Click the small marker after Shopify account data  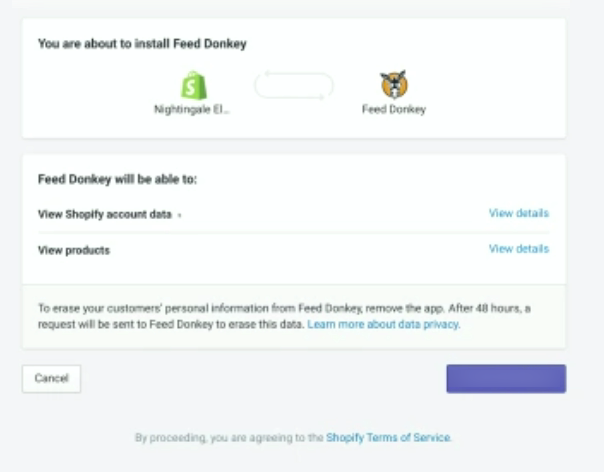(x=179, y=215)
